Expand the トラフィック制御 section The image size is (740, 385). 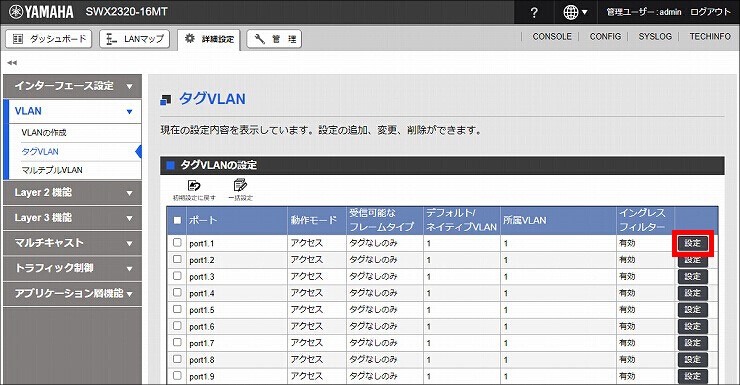pos(72,268)
